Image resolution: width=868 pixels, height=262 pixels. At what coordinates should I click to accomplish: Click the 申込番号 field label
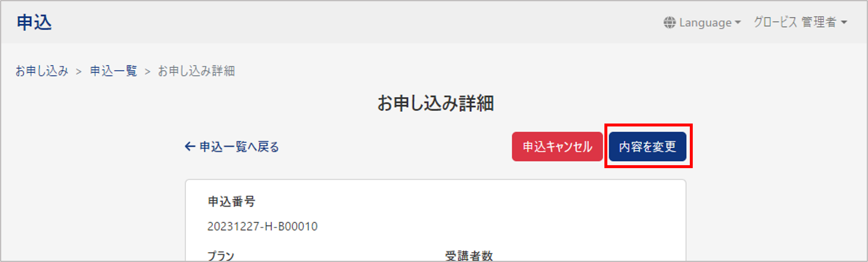232,202
